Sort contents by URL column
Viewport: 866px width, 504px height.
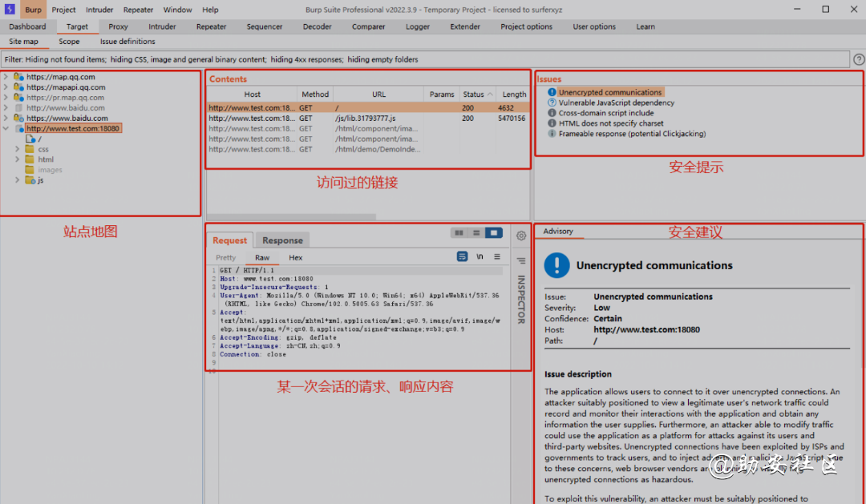click(x=378, y=95)
